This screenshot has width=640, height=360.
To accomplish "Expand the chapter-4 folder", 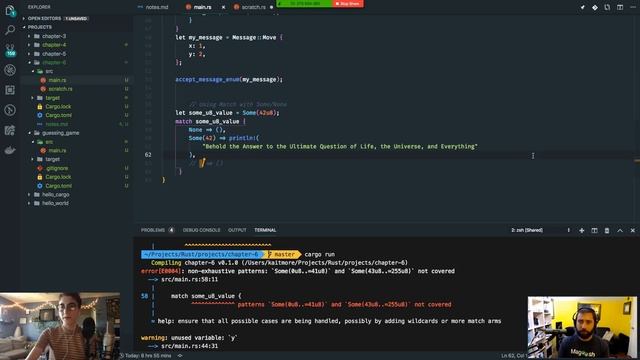I will 53,45.
